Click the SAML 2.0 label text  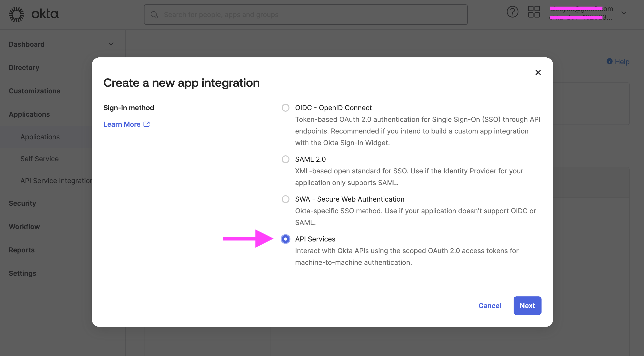310,159
